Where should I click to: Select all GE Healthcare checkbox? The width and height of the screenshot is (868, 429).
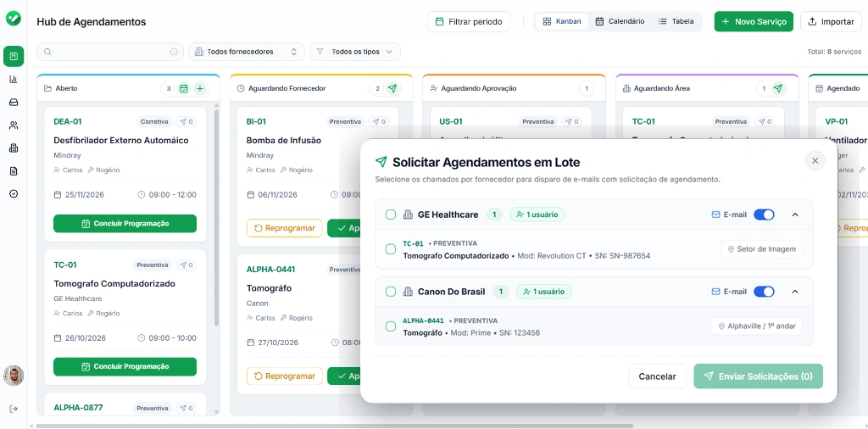point(390,214)
